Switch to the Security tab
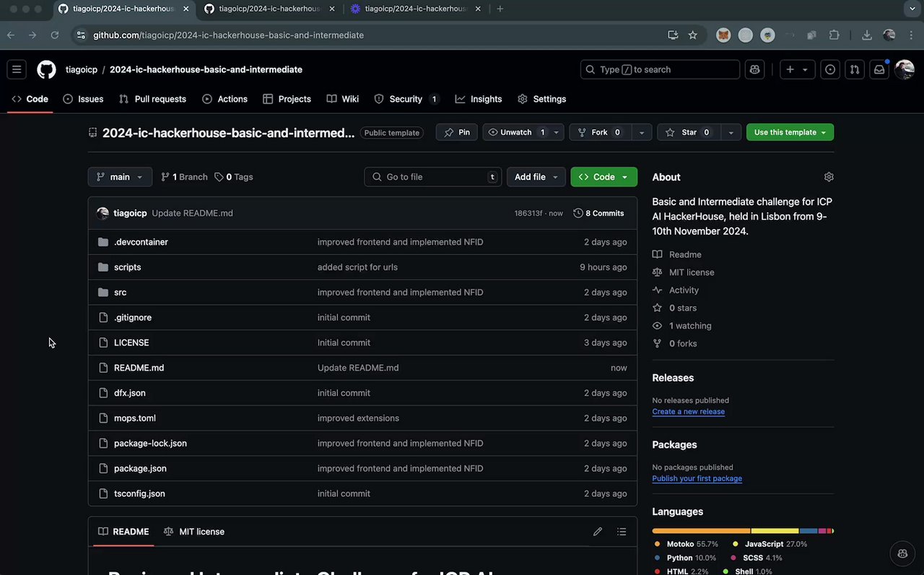 click(x=407, y=99)
